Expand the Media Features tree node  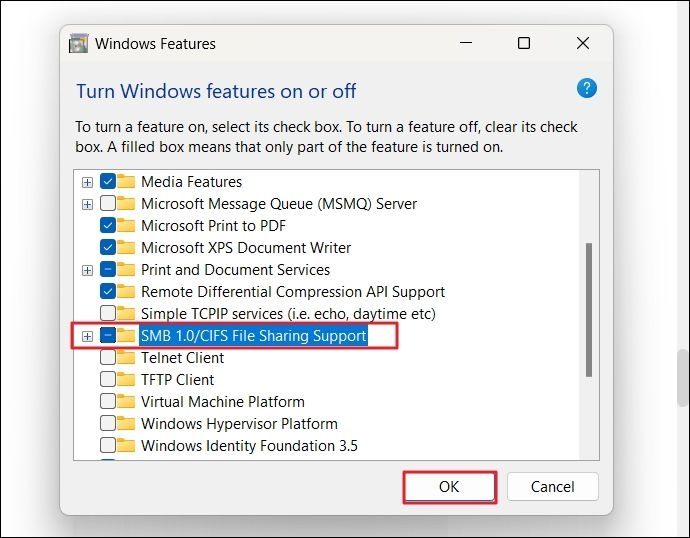(x=88, y=182)
